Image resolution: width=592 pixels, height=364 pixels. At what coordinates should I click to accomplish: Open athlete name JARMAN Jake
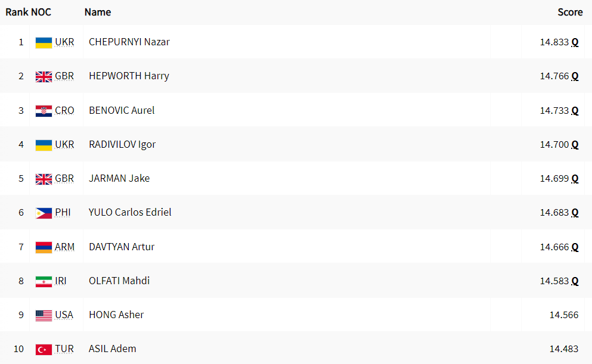click(119, 178)
